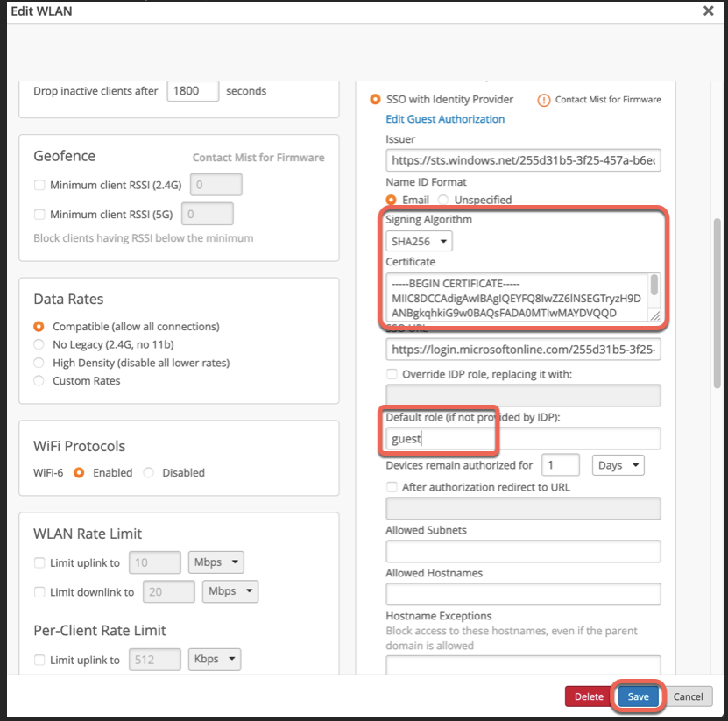The image size is (728, 721).
Task: Set WiFi-6 to Disabled
Action: click(148, 472)
